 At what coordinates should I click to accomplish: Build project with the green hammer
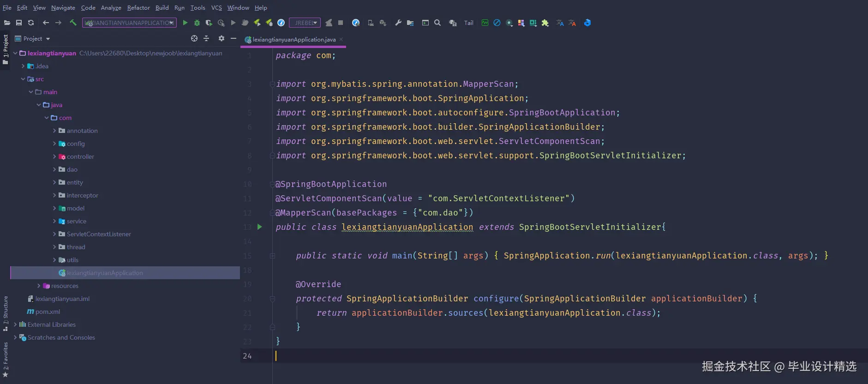coord(73,22)
